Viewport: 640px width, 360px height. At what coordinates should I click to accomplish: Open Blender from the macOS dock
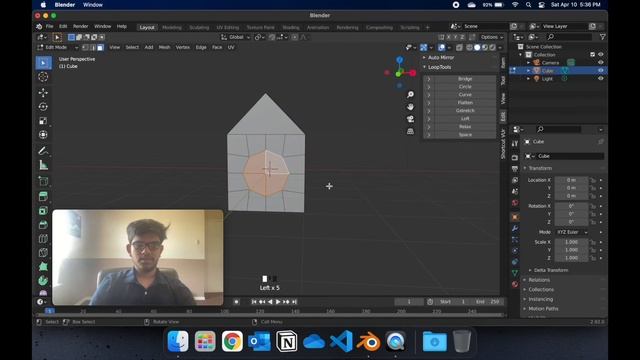tap(368, 341)
